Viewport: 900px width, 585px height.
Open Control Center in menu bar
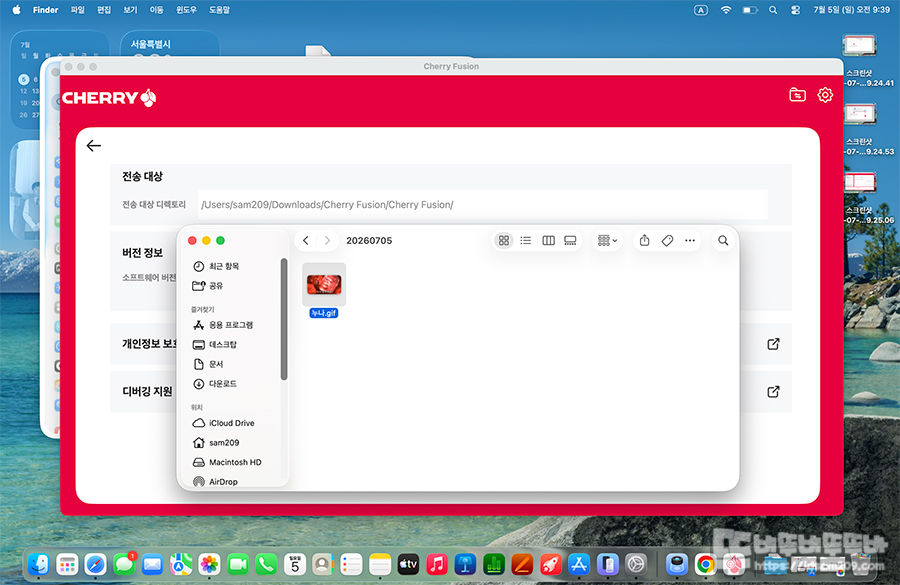796,10
